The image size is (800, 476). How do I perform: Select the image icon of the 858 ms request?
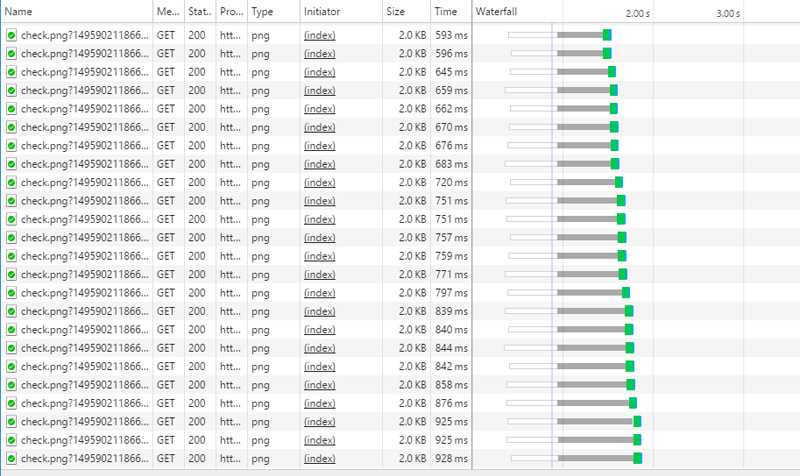point(11,385)
